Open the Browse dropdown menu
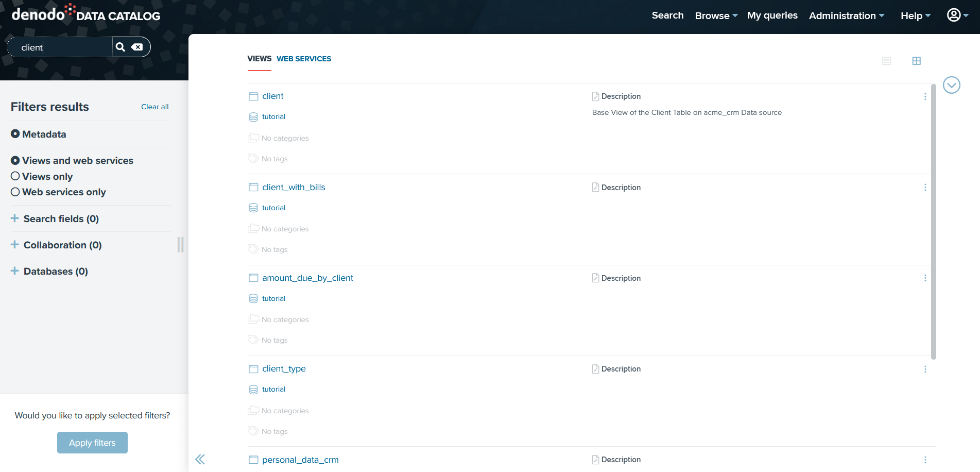980x472 pixels. (716, 15)
